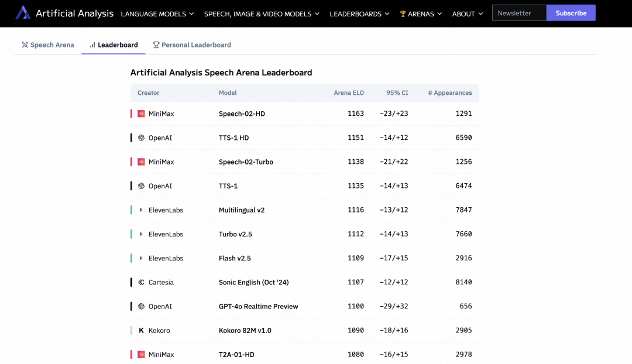Image resolution: width=632 pixels, height=364 pixels.
Task: Select the Leaderboard tab
Action: coord(114,44)
